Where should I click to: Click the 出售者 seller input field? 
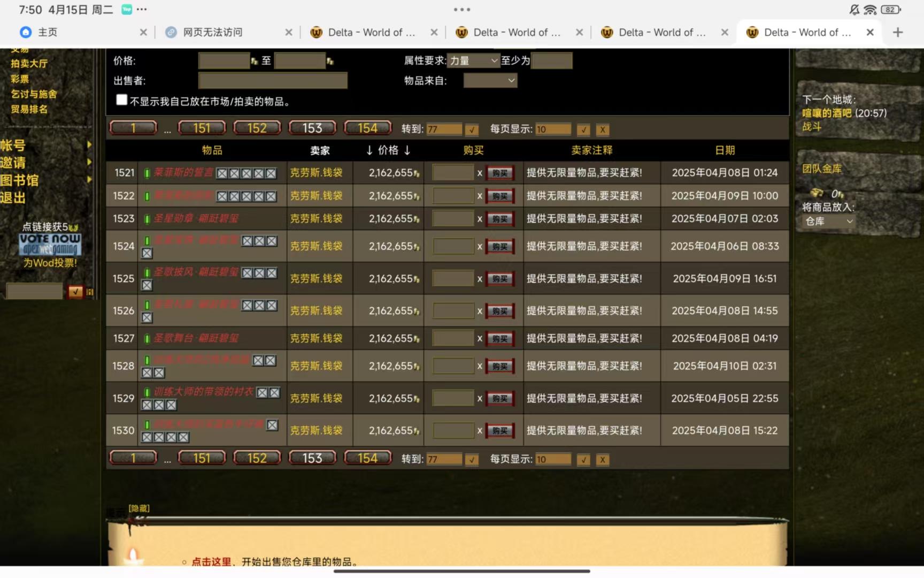[273, 81]
